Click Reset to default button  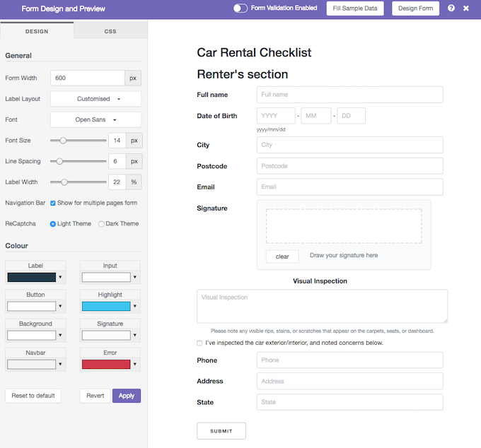point(33,396)
